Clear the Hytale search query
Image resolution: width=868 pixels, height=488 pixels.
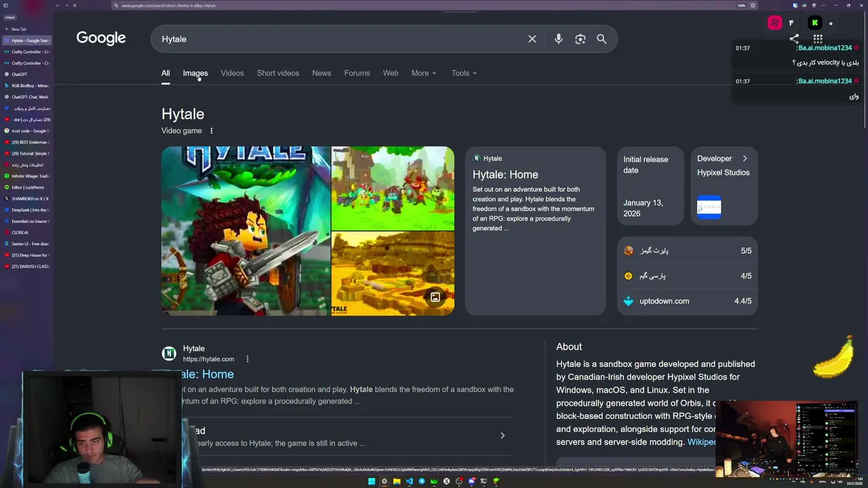pyautogui.click(x=532, y=39)
